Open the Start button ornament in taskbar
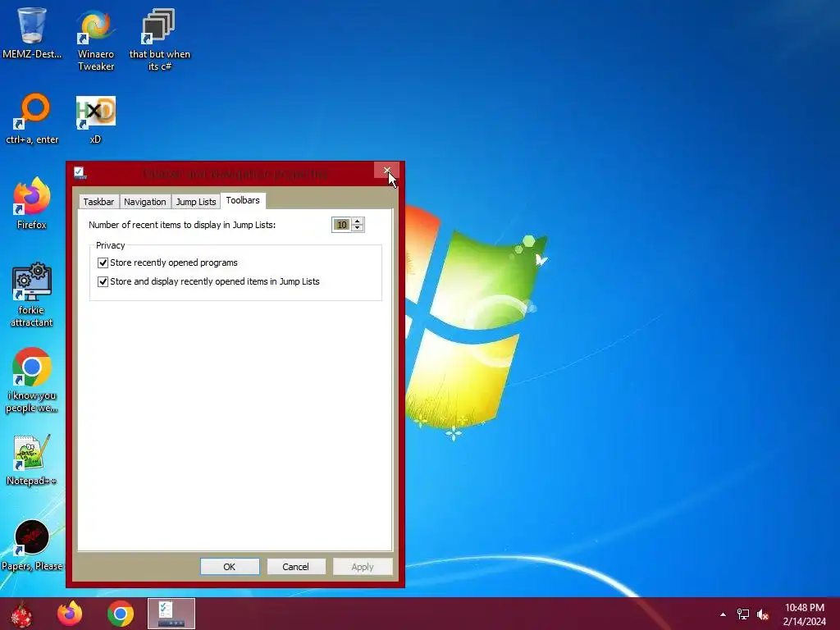Screen dimensions: 840x630 [21, 614]
